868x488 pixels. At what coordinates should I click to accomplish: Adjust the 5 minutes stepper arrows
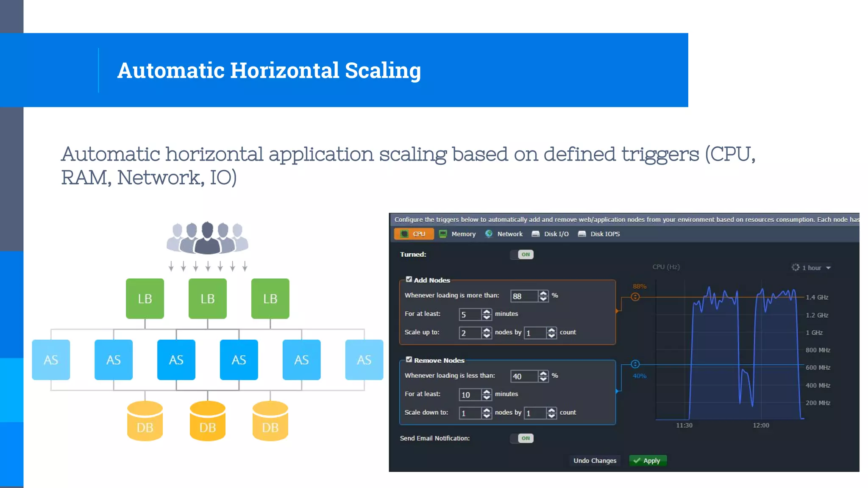[x=487, y=314]
